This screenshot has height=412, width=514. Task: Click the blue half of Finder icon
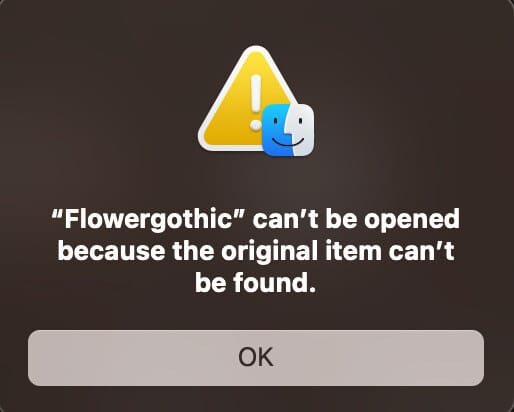pyautogui.click(x=275, y=130)
